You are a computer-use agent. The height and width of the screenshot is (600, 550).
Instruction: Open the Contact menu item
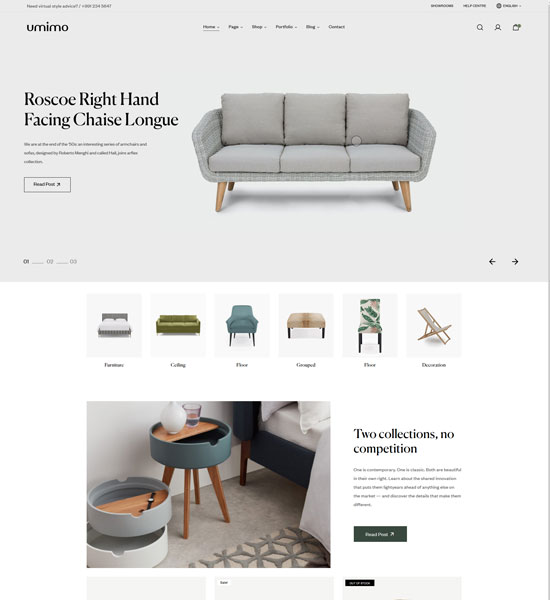[336, 27]
